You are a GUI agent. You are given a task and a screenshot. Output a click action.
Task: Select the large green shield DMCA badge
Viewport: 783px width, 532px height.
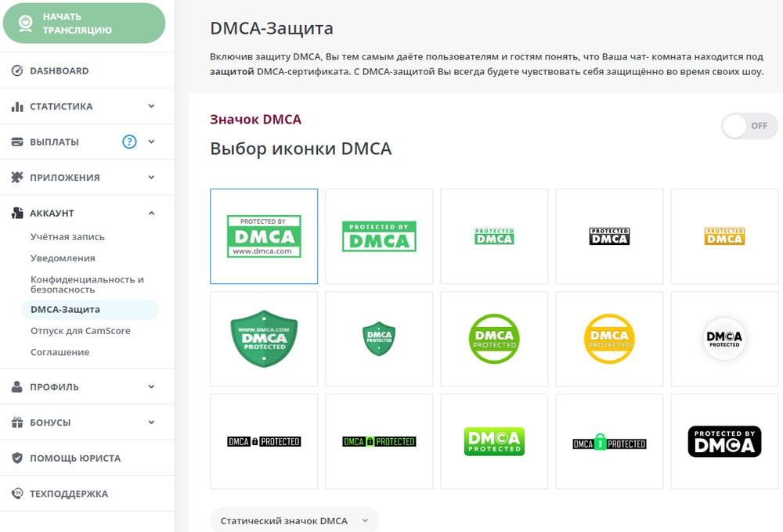[264, 339]
